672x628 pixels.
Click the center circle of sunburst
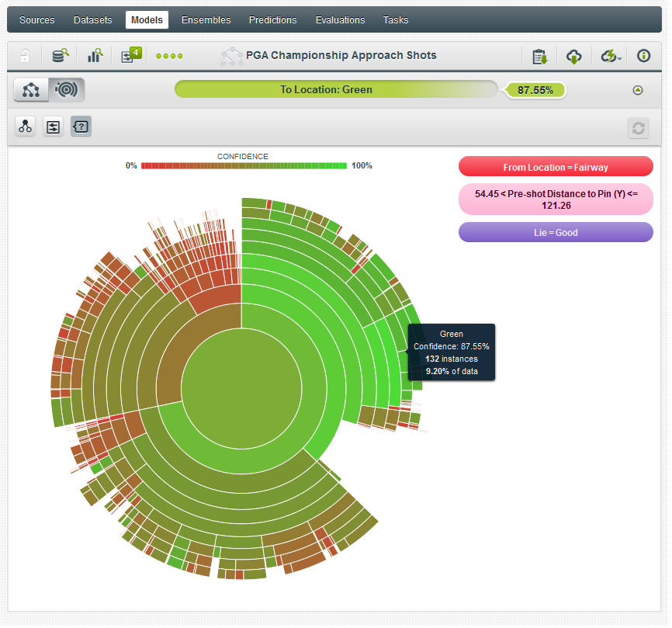pos(241,384)
